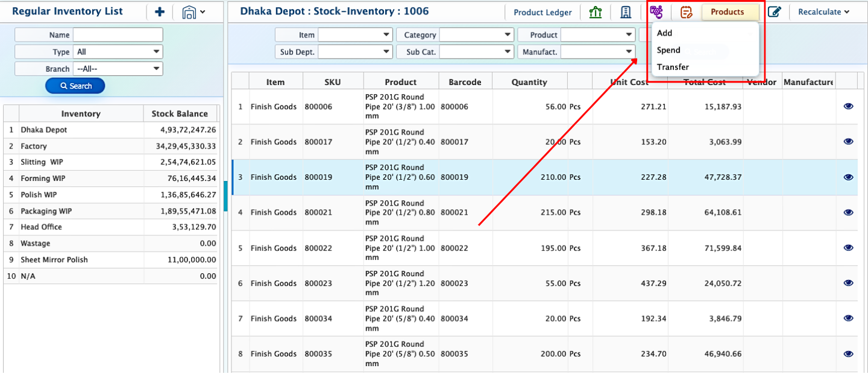Click the purple gears icon

[656, 12]
